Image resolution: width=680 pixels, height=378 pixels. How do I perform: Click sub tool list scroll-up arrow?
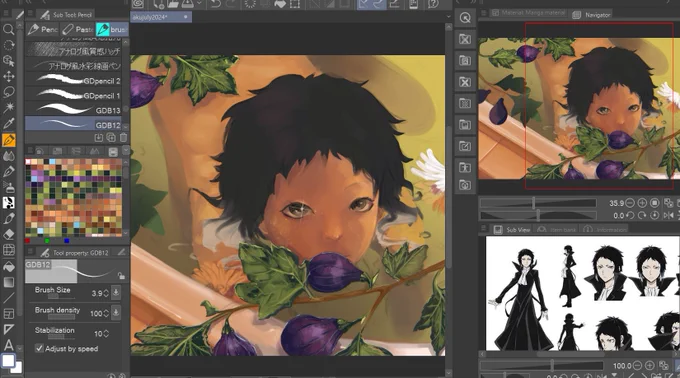click(x=126, y=42)
